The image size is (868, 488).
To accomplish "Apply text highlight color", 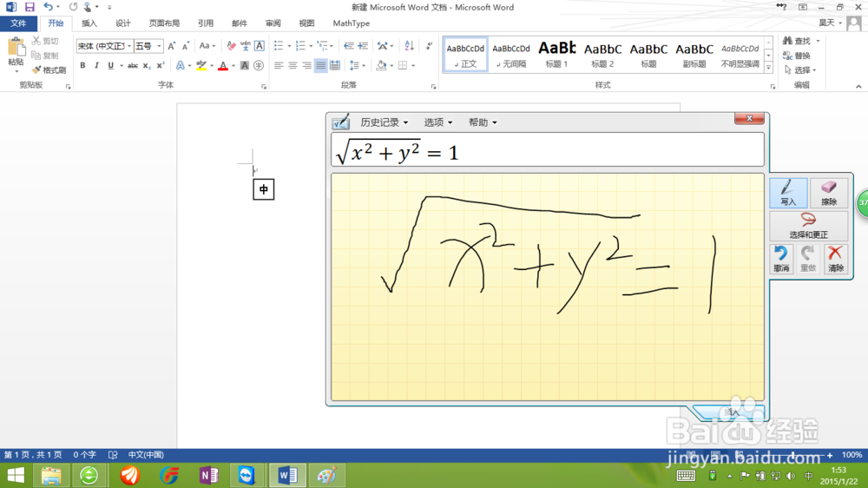I will (201, 65).
